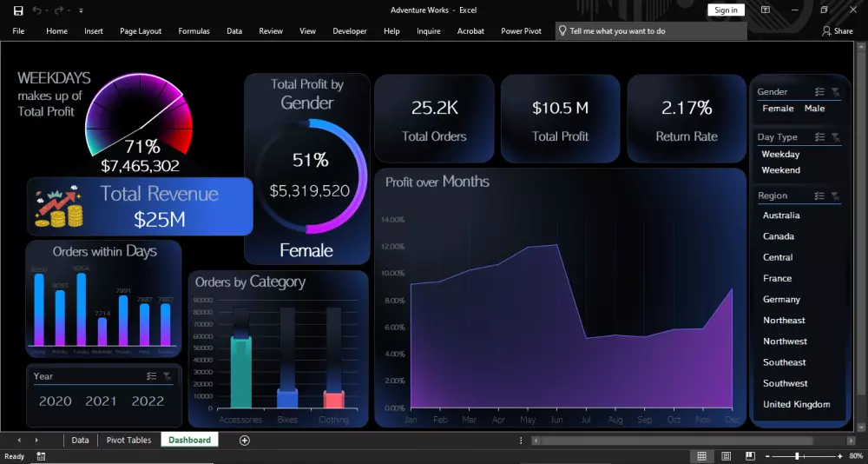Select Male in Gender slicer
This screenshot has width=868, height=464.
(814, 109)
